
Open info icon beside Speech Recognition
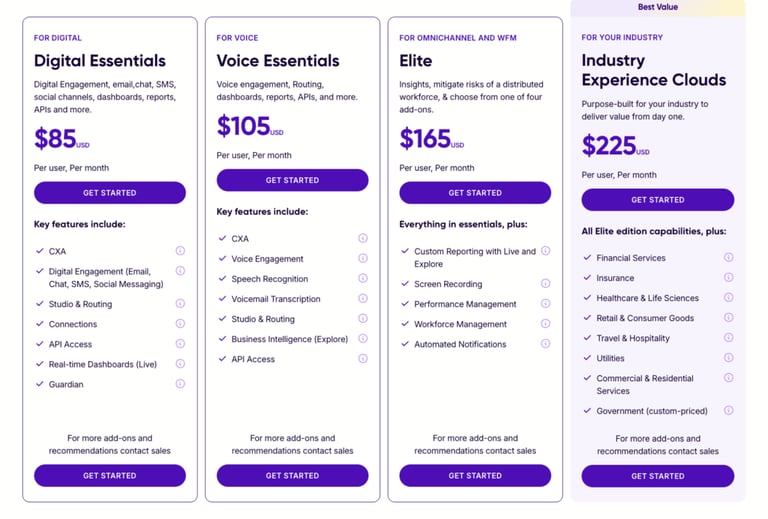(x=363, y=278)
